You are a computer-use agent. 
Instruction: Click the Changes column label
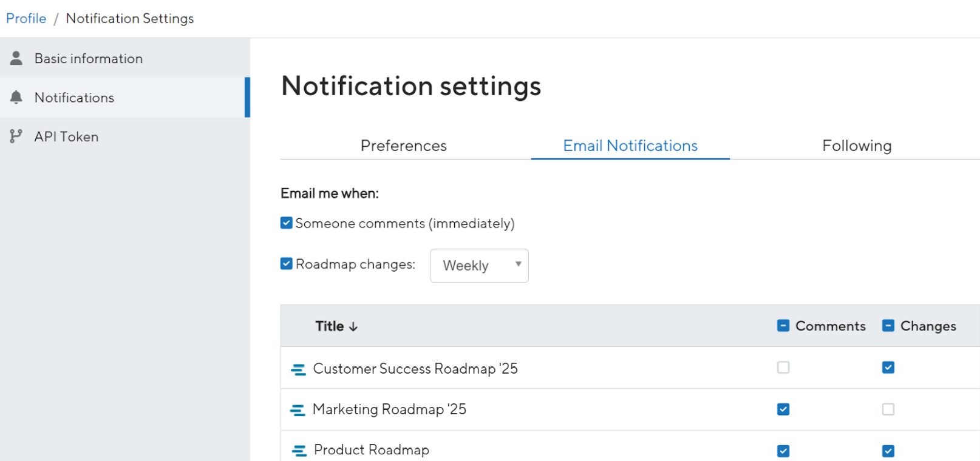pyautogui.click(x=928, y=326)
